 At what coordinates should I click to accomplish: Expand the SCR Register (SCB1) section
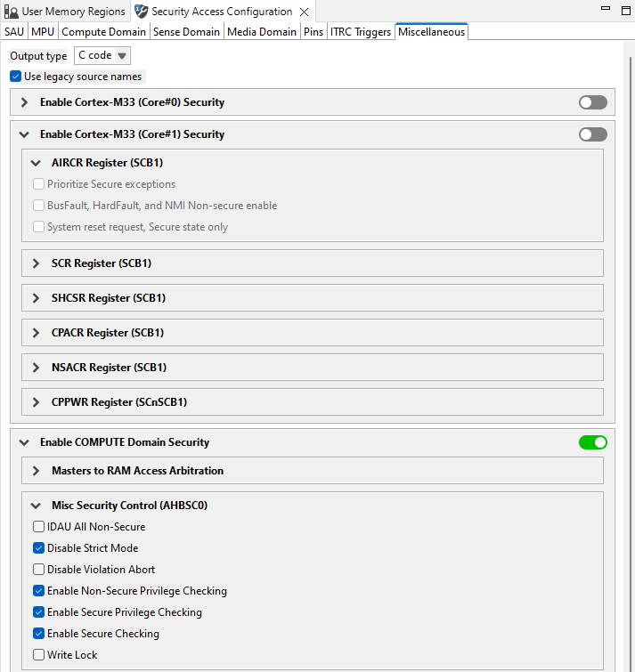[x=36, y=263]
